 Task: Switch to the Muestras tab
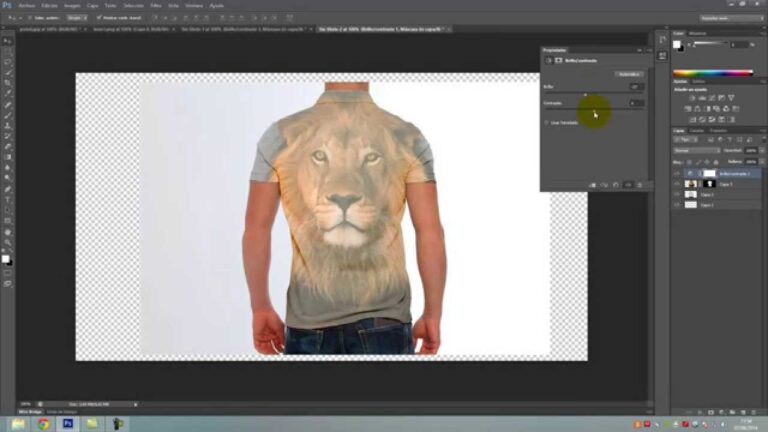pyautogui.click(x=697, y=33)
